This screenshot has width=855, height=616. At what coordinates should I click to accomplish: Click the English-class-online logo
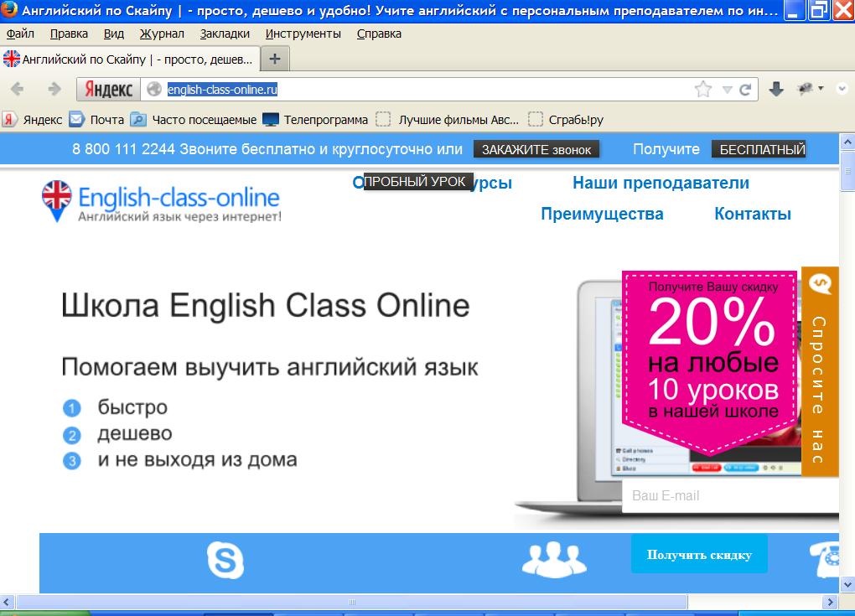pos(162,202)
